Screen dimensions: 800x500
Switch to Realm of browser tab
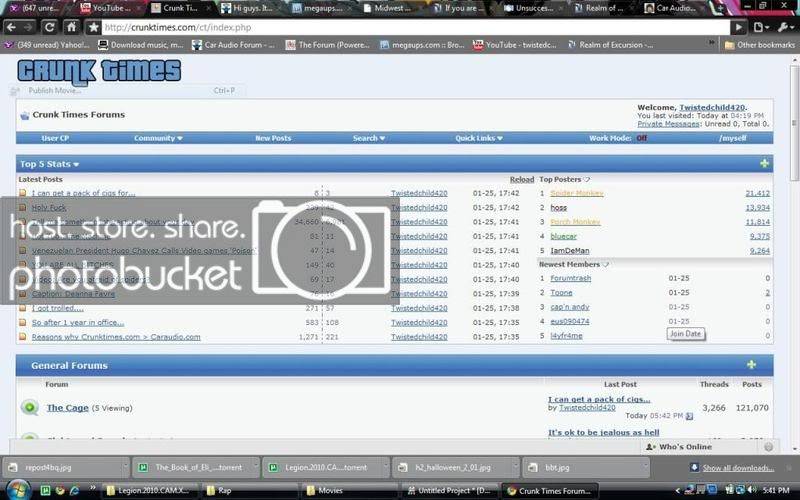point(604,8)
